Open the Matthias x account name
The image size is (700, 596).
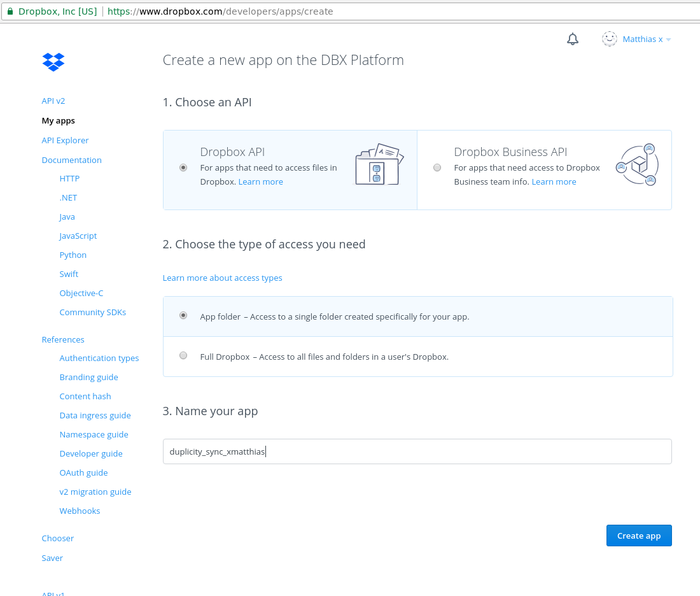(643, 39)
